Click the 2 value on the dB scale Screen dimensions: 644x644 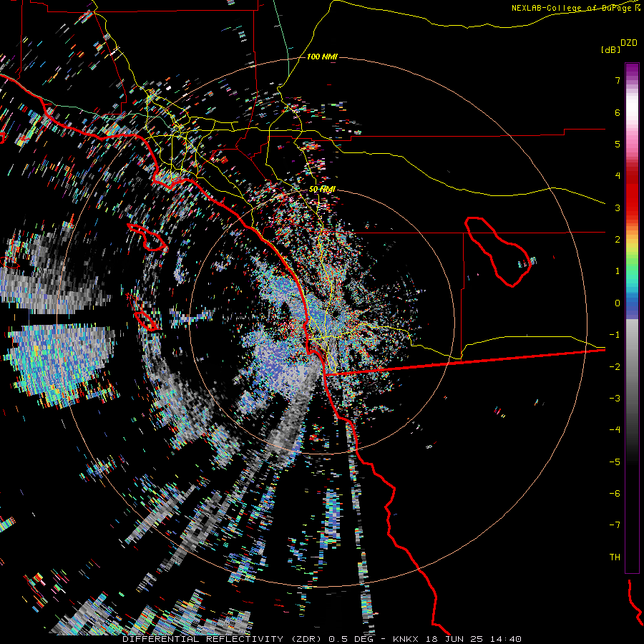pyautogui.click(x=618, y=240)
